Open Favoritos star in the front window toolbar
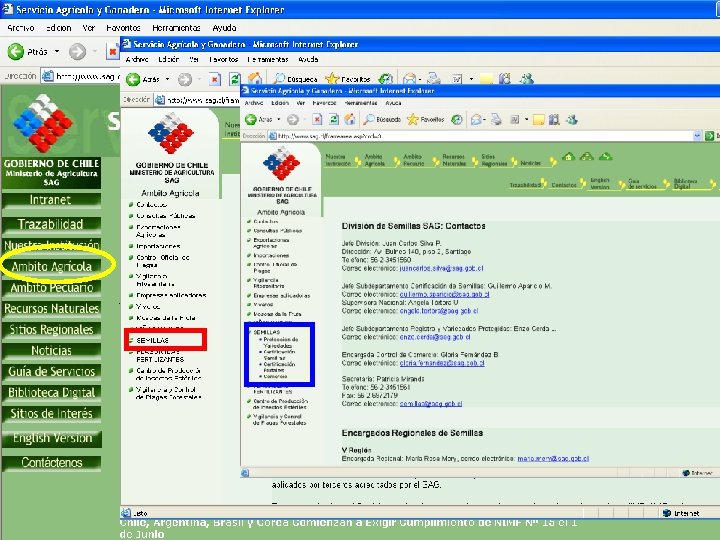 point(426,120)
